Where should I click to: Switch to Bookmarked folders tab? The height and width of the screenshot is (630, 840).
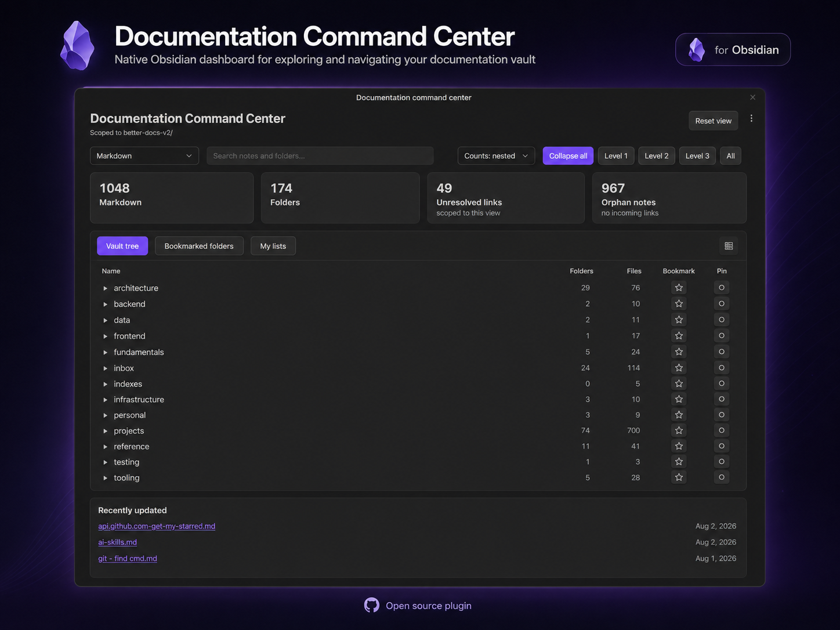(199, 246)
